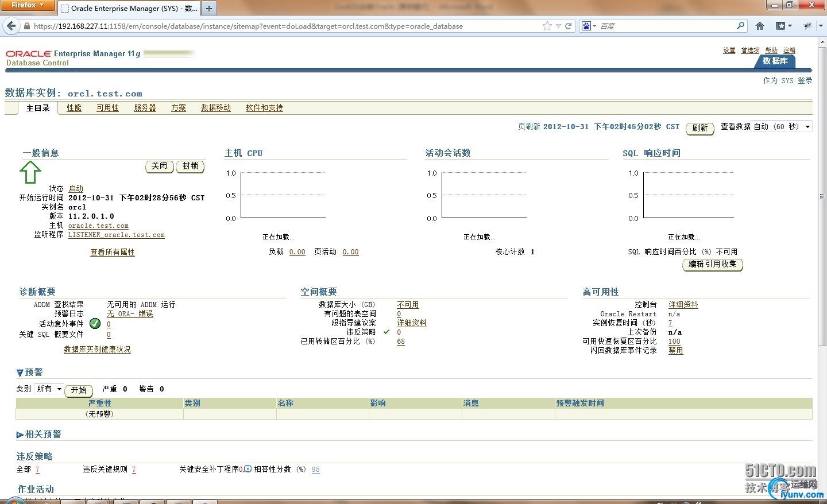Image resolution: width=827 pixels, height=504 pixels.
Task: Switch to the 软件和支持 tab
Action: coord(264,108)
